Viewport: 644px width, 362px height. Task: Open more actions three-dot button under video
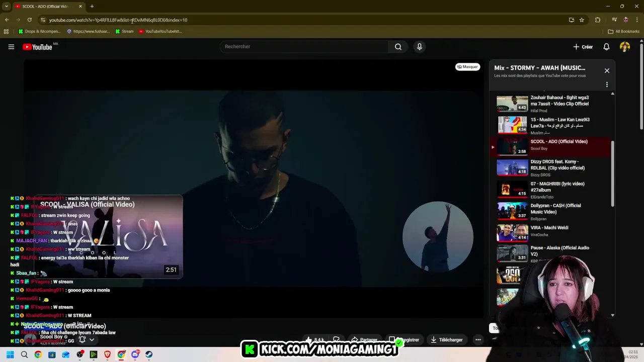coord(478,340)
